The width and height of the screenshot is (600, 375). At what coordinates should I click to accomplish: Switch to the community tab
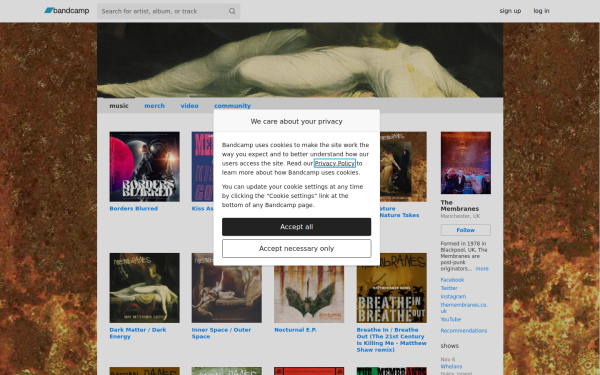pos(232,106)
